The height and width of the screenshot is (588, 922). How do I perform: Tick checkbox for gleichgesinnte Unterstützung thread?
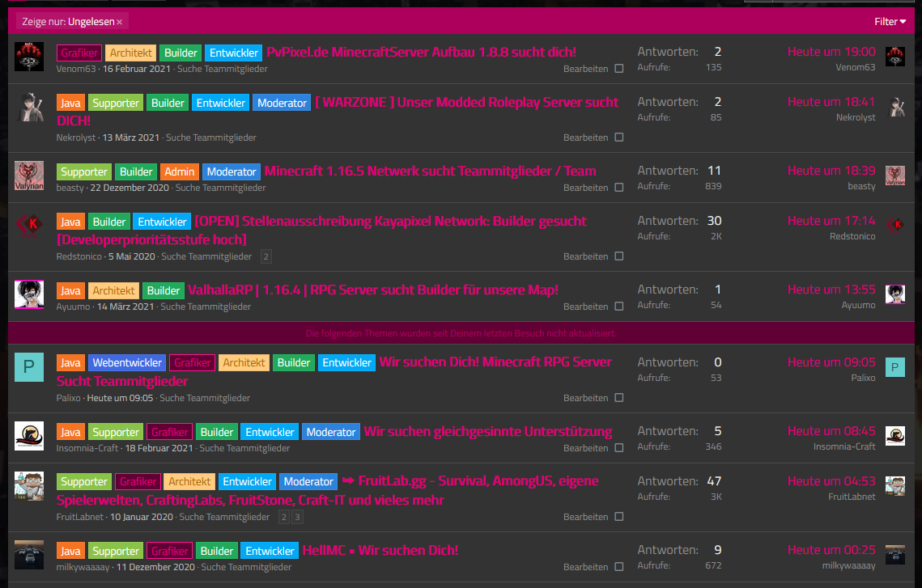point(619,447)
